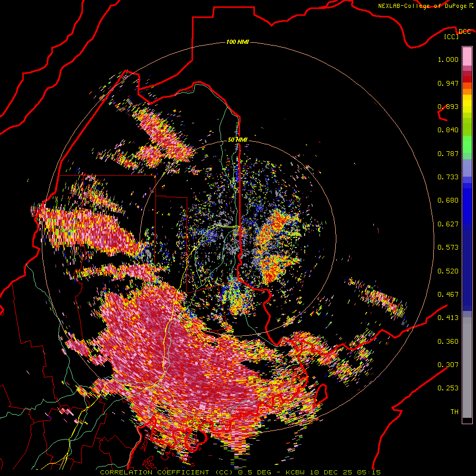476x476 pixels.
Task: Click the "0.627" color bar value
Action: pos(448,224)
